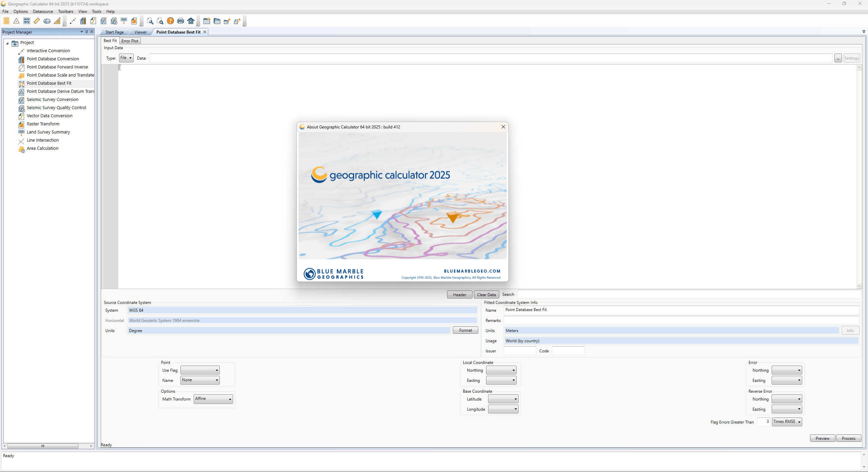Click the home start page toolbar icon
This screenshot has width=868, height=472.
pos(191,21)
